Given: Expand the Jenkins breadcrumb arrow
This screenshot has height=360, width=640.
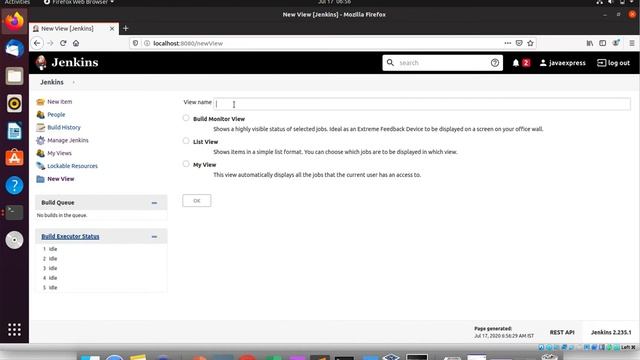Looking at the screenshot, I should pos(73,82).
